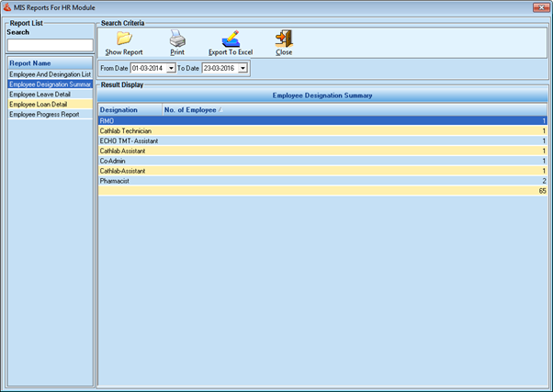Select the Employee Progress Report entry
This screenshot has width=553, height=392.
click(51, 114)
